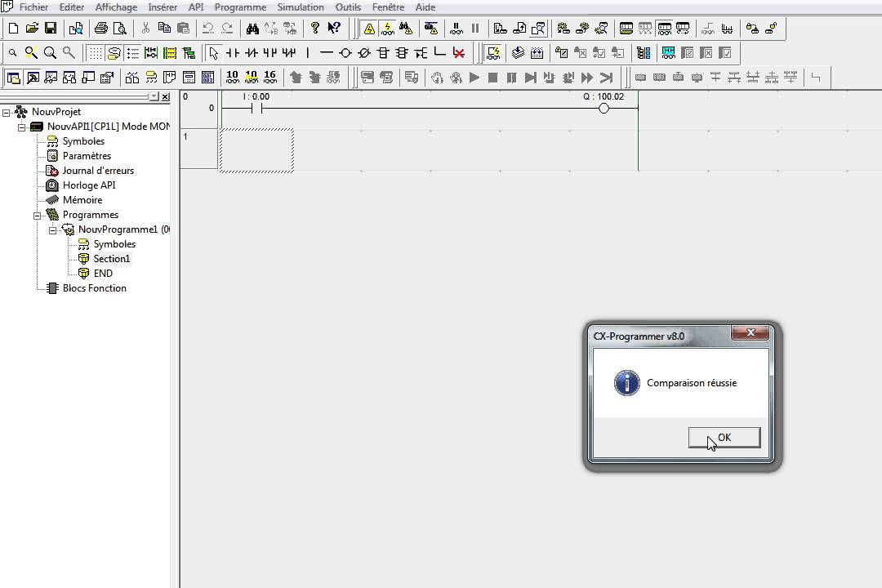
Task: Click the hexadecimal 16 monitoring format icon
Action: [270, 77]
